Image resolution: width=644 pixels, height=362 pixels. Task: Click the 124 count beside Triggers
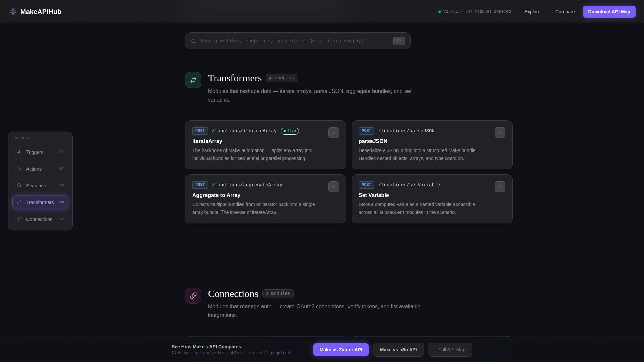tap(61, 152)
